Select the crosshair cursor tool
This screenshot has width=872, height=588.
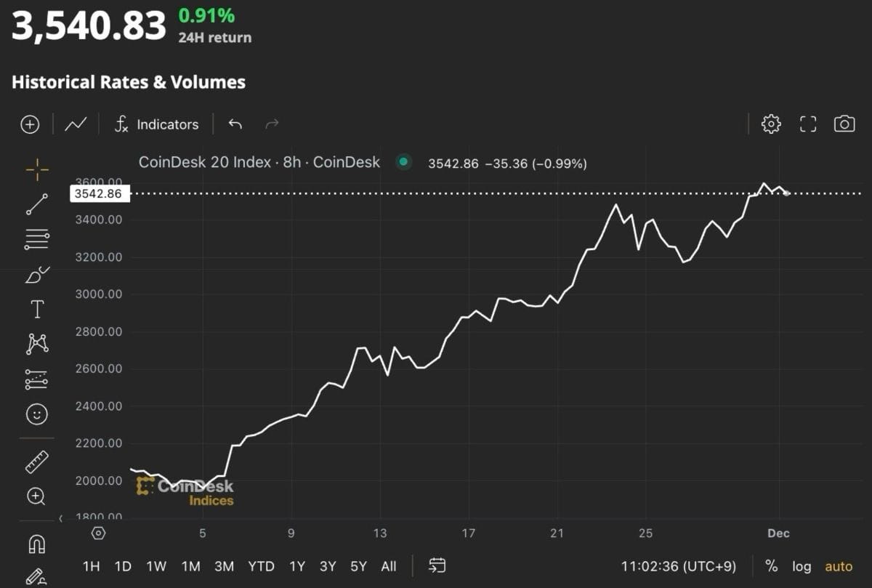point(37,170)
